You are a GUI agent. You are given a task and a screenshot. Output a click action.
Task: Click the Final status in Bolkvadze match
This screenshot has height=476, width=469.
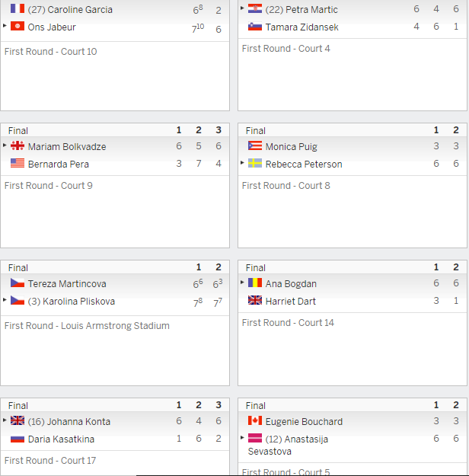pos(18,131)
